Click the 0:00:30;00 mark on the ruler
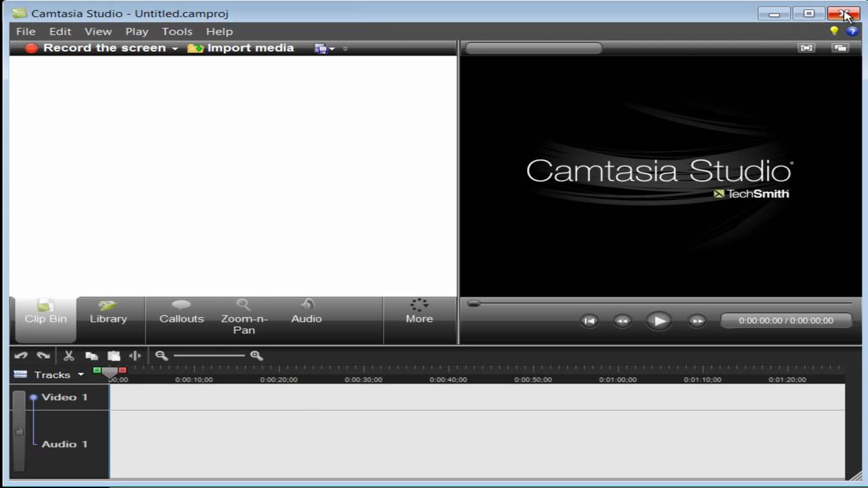868x488 pixels. tap(363, 380)
